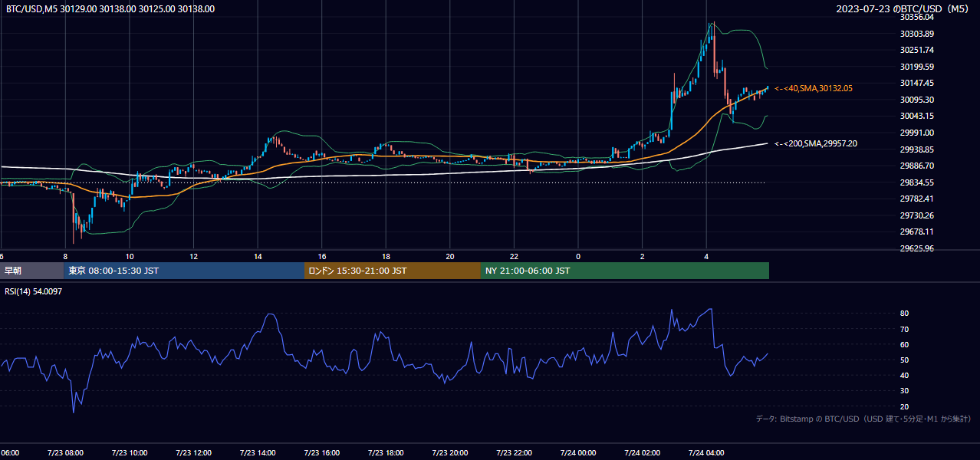Select hour label 12 below price chart
Viewport: 980px width, 460px height.
194,256
